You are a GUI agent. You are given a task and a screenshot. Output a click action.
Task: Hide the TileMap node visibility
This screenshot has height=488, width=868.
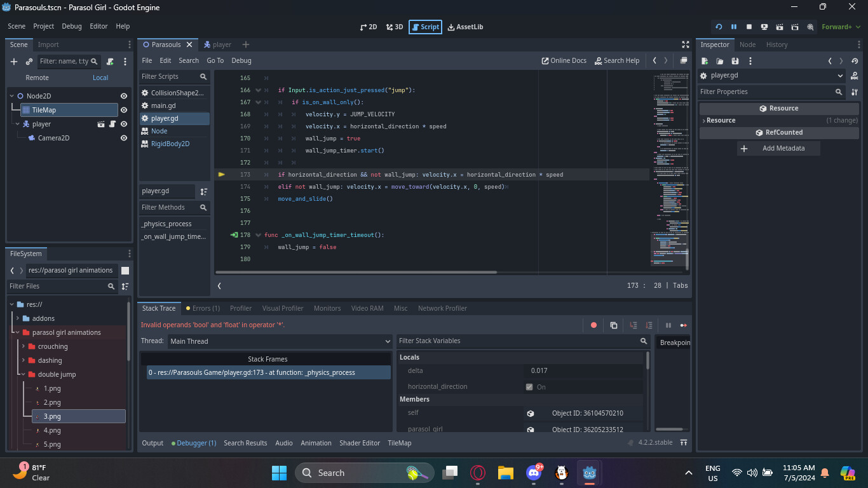point(124,110)
